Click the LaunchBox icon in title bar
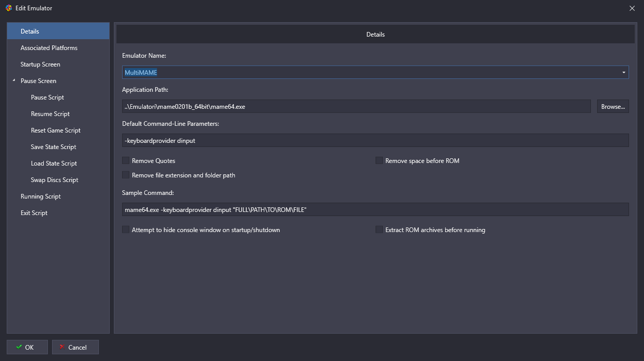 [x=8, y=8]
